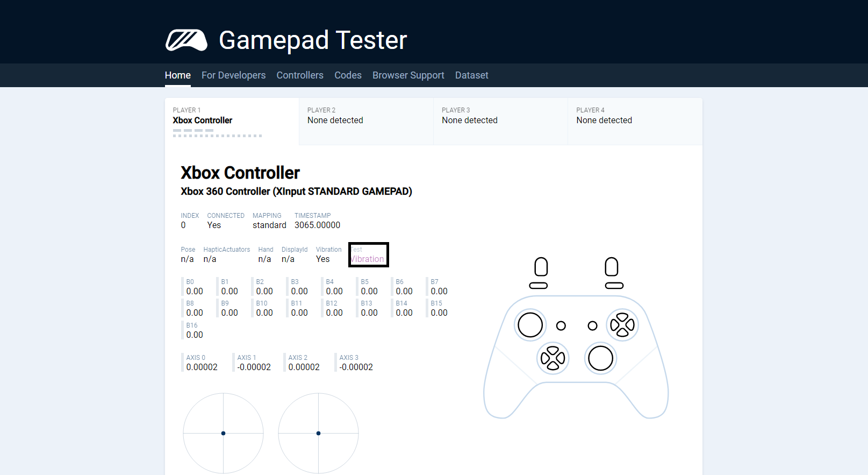Click the B4 button value
The height and width of the screenshot is (475, 868).
coord(334,292)
